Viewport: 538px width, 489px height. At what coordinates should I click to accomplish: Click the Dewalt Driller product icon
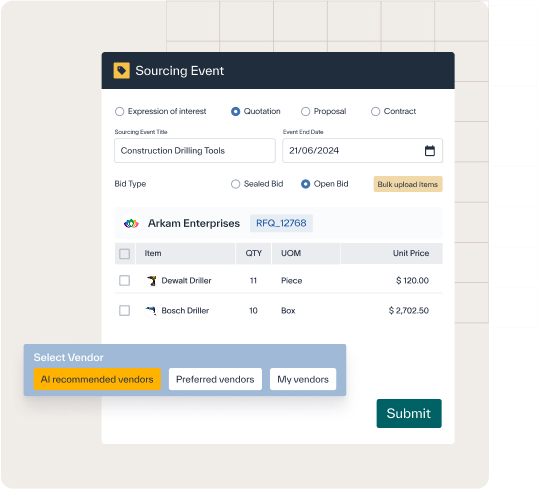151,281
